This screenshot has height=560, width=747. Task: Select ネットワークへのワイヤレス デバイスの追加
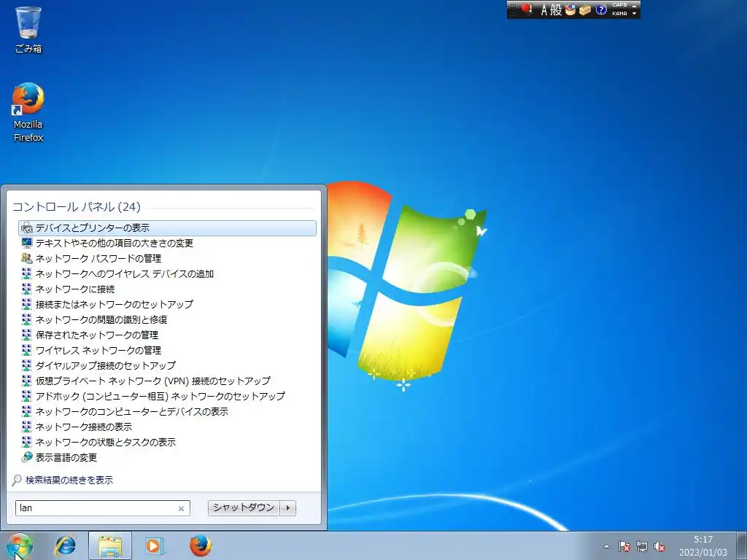tap(167, 274)
